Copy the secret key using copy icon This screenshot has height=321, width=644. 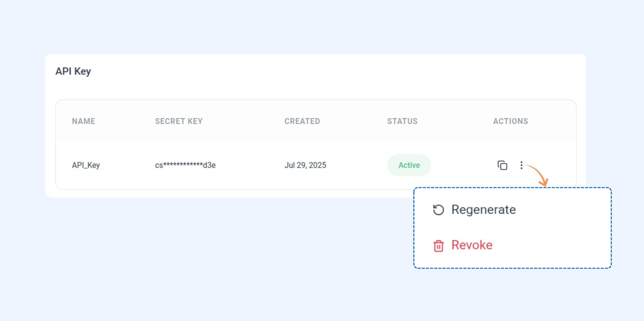[502, 165]
